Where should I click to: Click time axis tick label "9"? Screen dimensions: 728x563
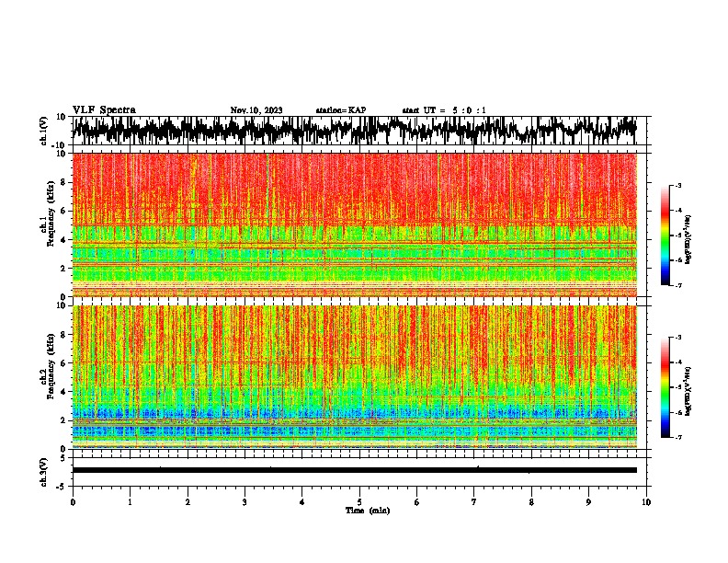coord(588,502)
